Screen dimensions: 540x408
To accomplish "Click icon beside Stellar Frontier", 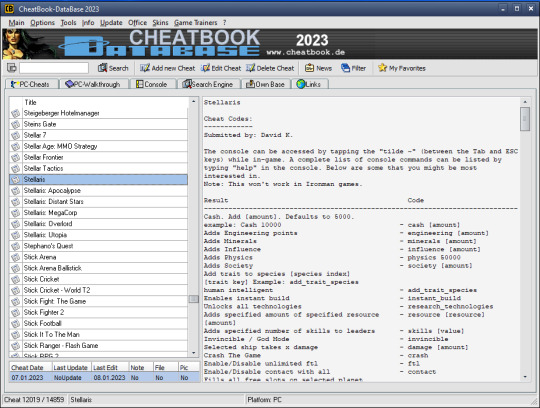I will 15,157.
